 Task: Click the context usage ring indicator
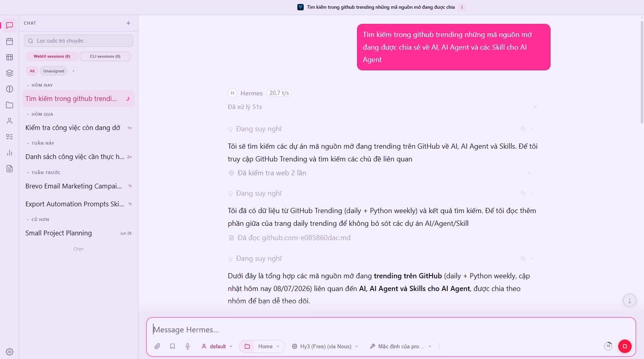(x=608, y=346)
